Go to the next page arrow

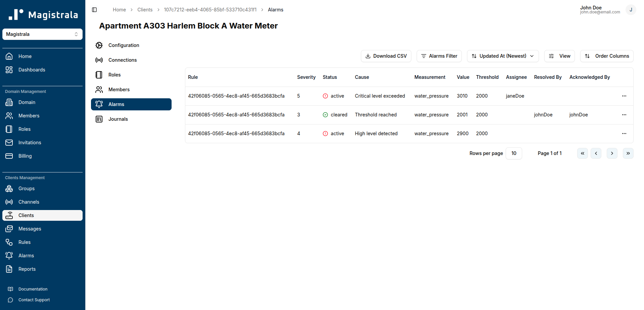point(612,153)
